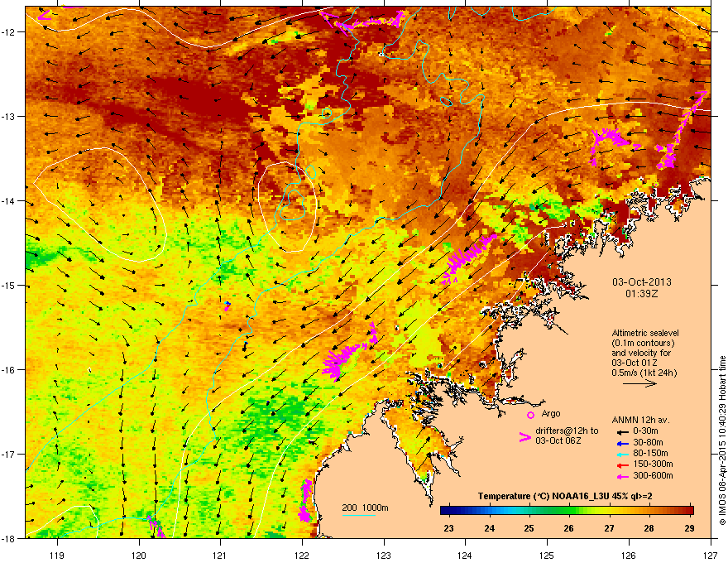Click the 'Altimetric sealevel' text line
The height and width of the screenshot is (563, 728).
[x=645, y=333]
